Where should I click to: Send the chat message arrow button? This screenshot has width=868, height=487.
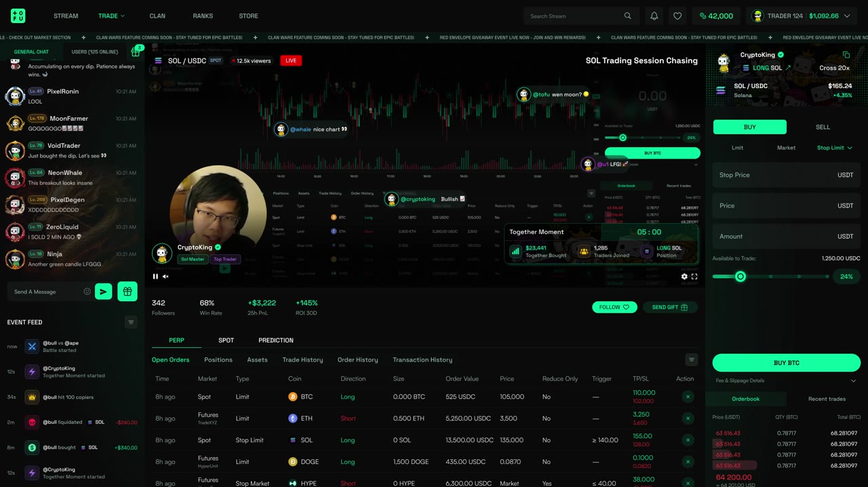click(103, 292)
